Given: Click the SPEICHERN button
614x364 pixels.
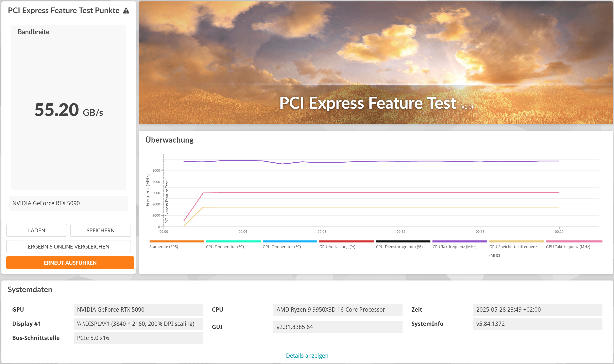Looking at the screenshot, I should (100, 230).
